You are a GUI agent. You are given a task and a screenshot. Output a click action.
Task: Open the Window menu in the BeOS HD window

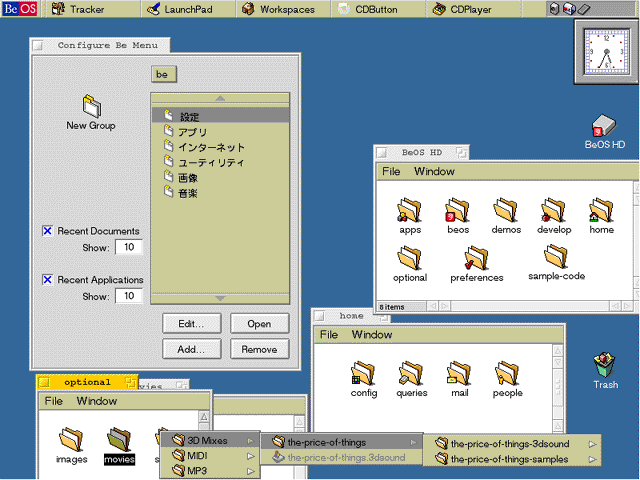pos(434,171)
